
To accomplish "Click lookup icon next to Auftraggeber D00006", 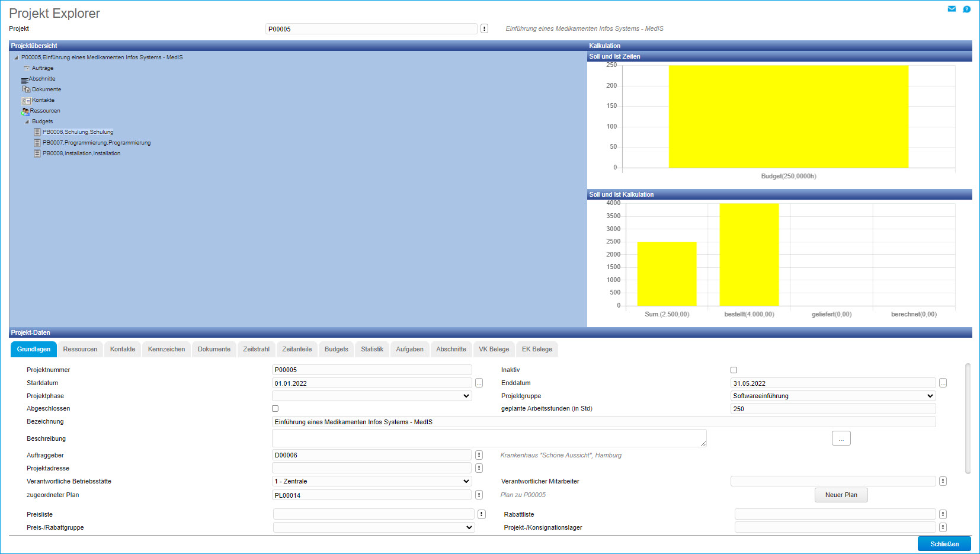I will pyautogui.click(x=479, y=455).
